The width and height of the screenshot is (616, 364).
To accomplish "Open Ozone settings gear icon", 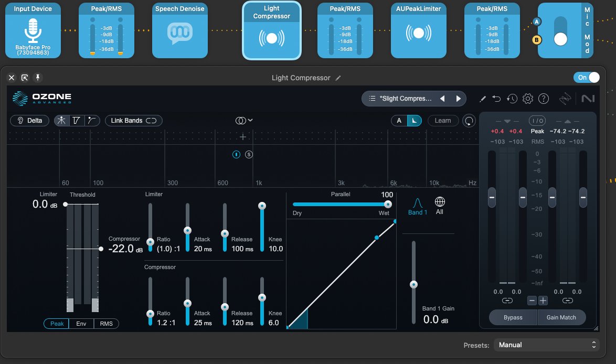I will point(528,99).
